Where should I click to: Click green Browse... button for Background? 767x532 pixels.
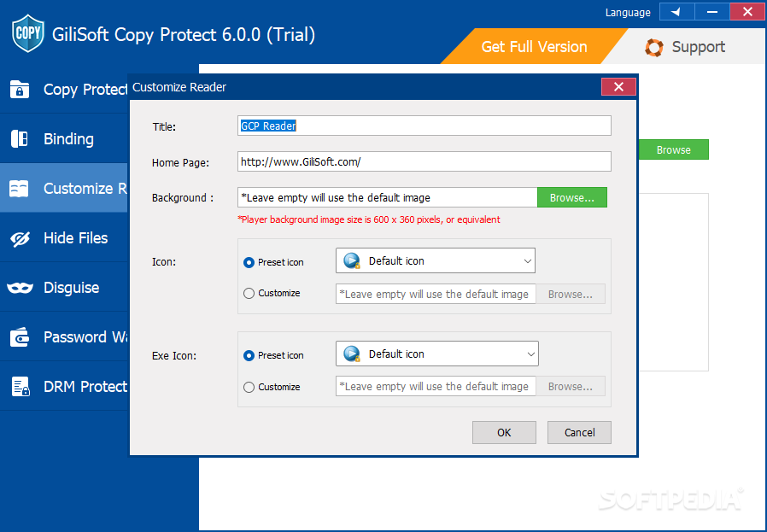[x=571, y=197]
